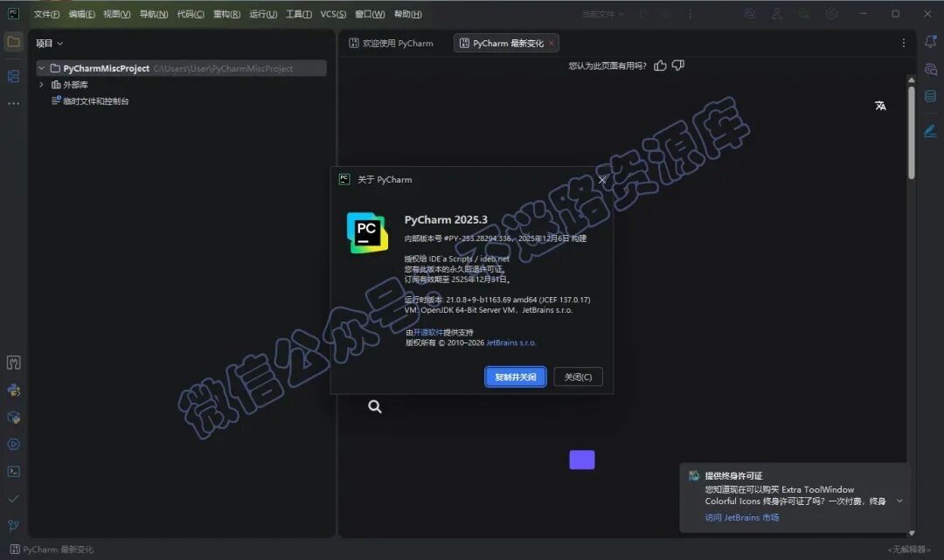Click 访问 JetBrains 市场 link in notification
Screen dimensions: 944x560
[x=742, y=517]
